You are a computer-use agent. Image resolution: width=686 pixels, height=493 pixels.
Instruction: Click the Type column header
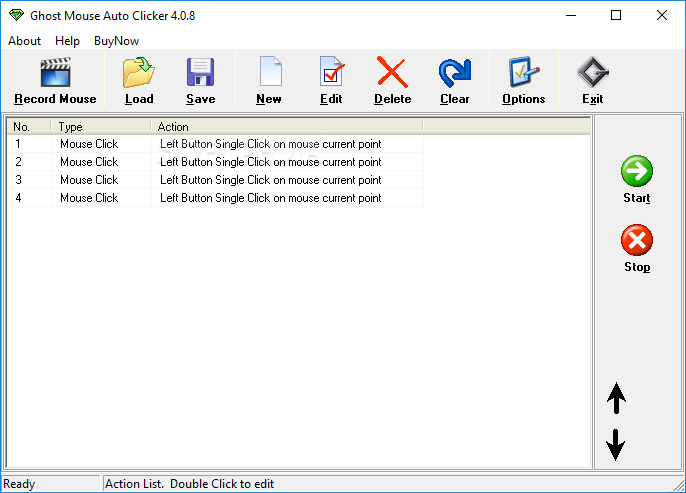pyautogui.click(x=101, y=127)
